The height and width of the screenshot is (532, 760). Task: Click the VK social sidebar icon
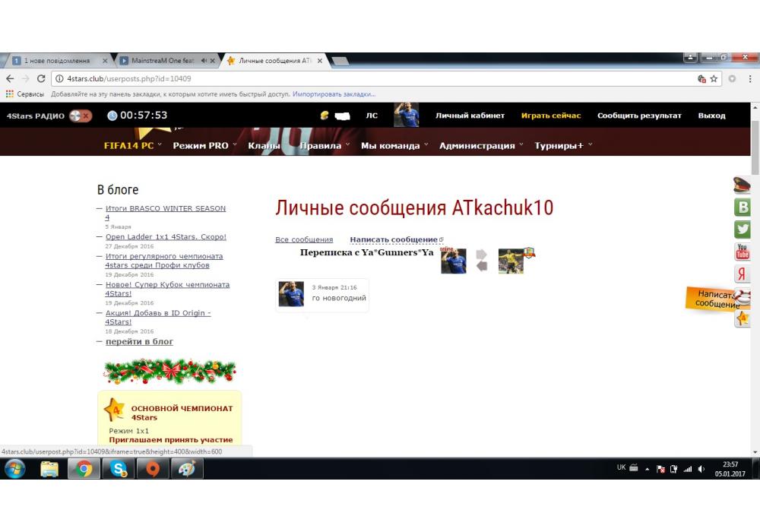(743, 207)
